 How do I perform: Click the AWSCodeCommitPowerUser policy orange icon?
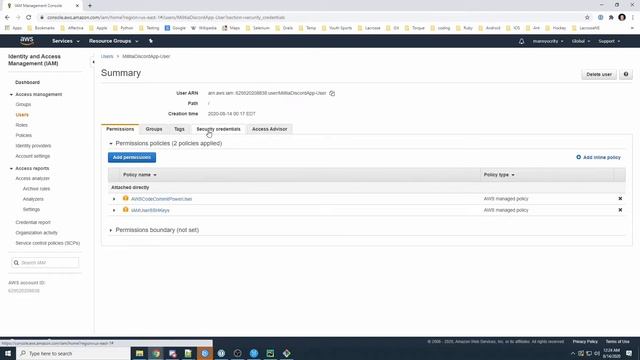click(126, 198)
